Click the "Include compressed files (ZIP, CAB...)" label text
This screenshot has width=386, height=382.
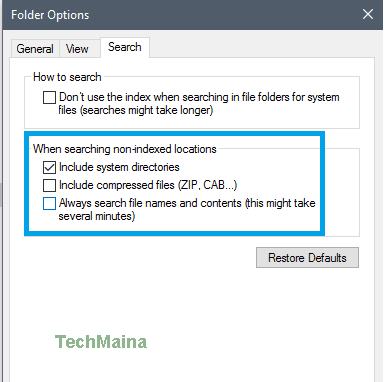[x=148, y=185]
